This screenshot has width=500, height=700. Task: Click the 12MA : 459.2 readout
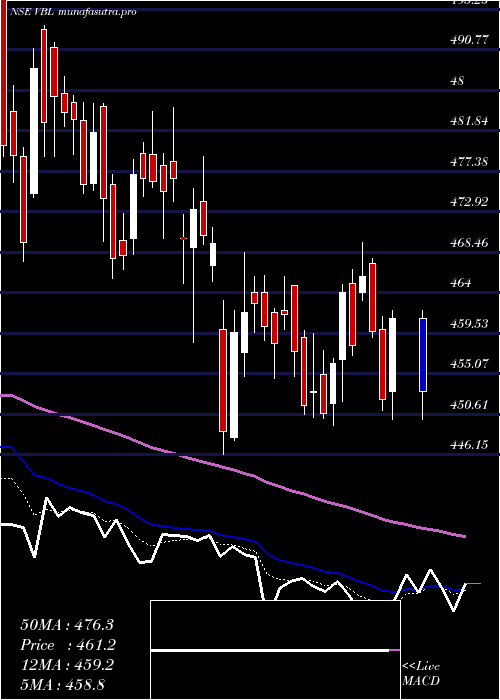(x=67, y=665)
